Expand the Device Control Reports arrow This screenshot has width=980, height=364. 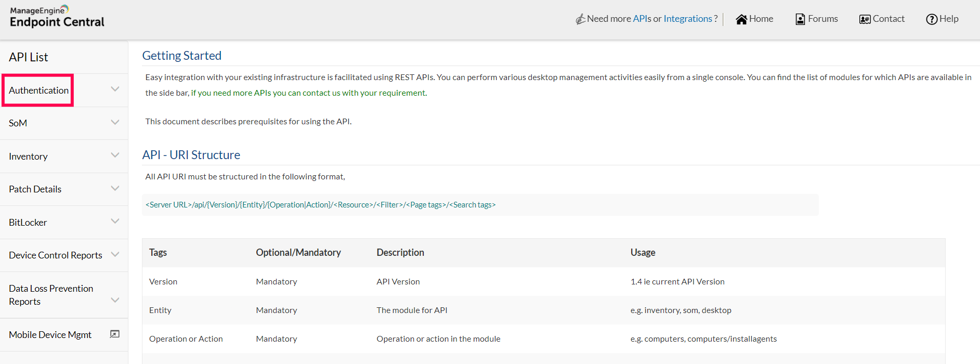pos(115,255)
